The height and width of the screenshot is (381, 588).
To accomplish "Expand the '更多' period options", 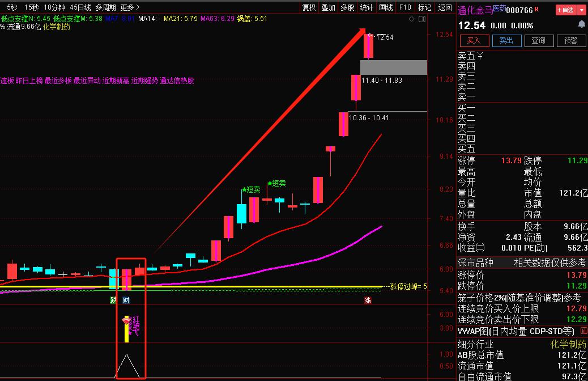I will [130, 7].
